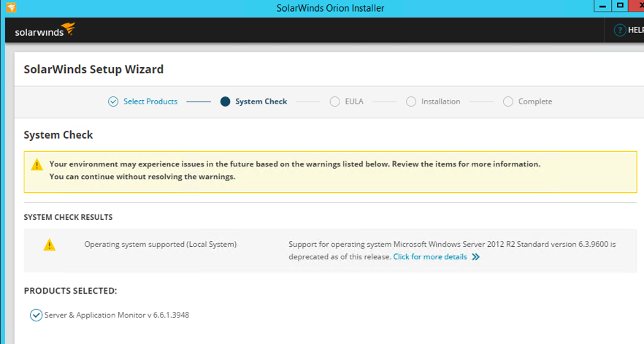The image size is (644, 344).
Task: Click checkmark icon beside Server & Application Monitor
Action: (x=37, y=316)
